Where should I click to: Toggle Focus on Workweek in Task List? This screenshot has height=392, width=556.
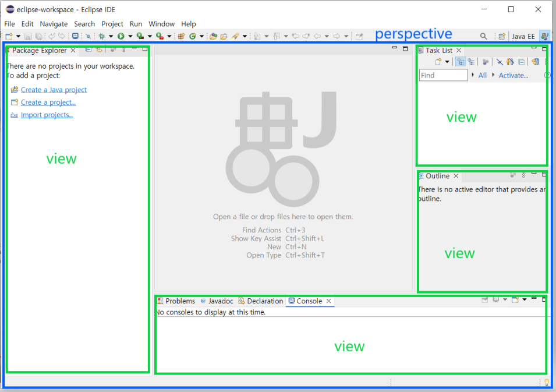click(x=485, y=62)
